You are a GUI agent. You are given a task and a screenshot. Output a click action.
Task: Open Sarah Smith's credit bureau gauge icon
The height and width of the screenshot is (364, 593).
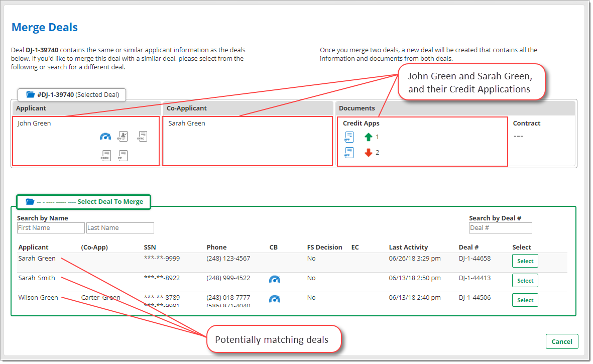(x=275, y=279)
